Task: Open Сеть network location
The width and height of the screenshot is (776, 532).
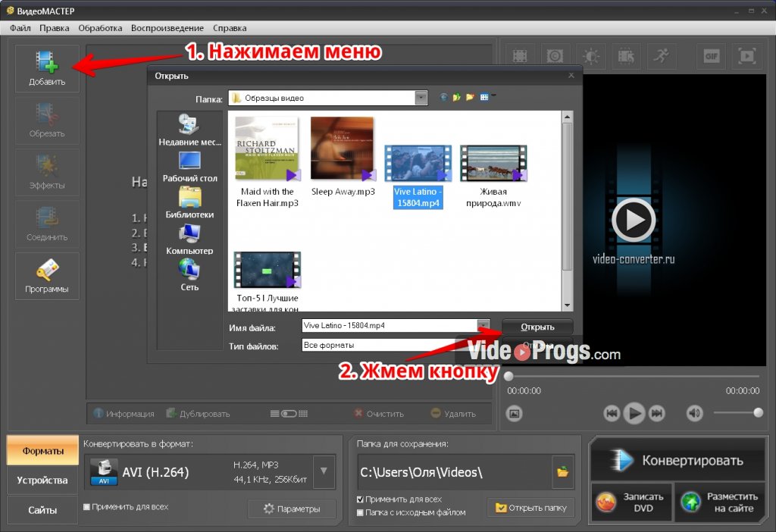Action: (x=189, y=276)
